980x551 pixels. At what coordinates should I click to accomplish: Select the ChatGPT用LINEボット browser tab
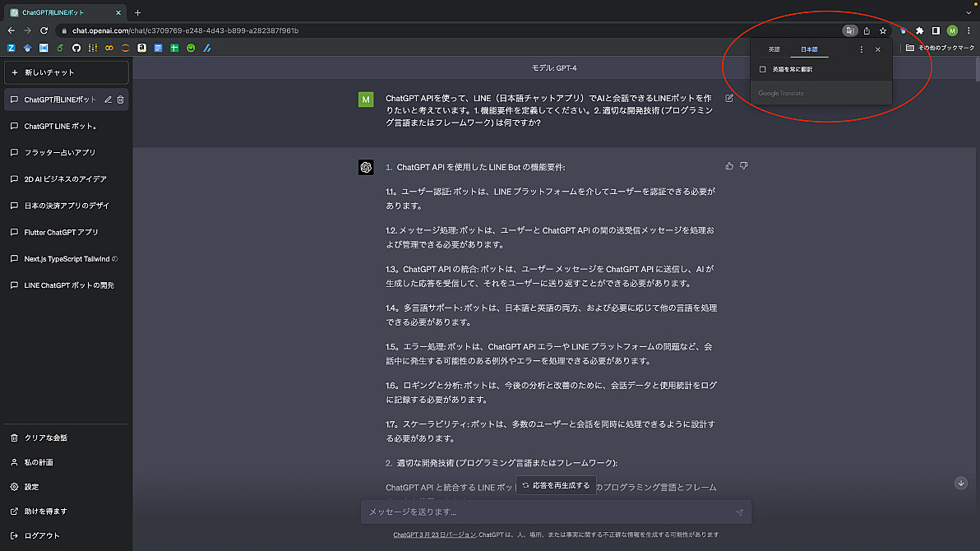(65, 12)
